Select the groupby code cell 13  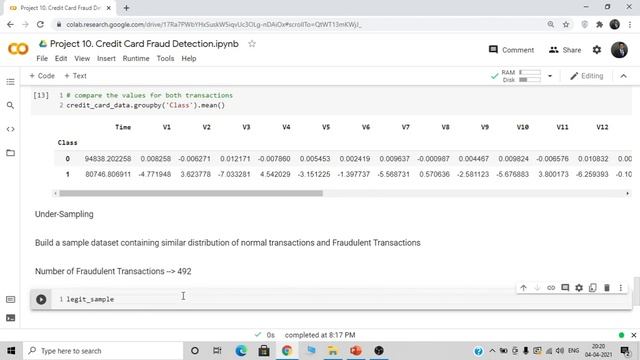pos(331,100)
